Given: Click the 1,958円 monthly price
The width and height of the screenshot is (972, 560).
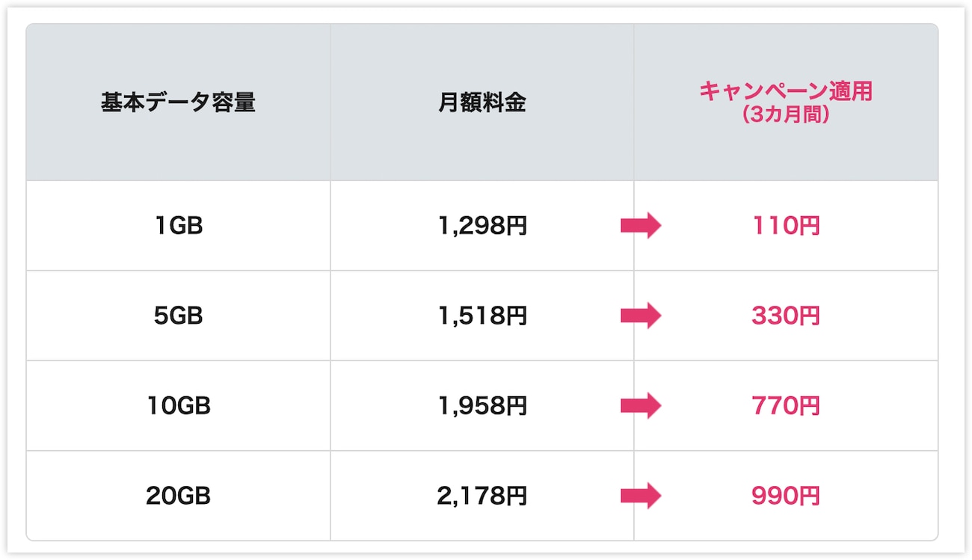Looking at the screenshot, I should [482, 406].
